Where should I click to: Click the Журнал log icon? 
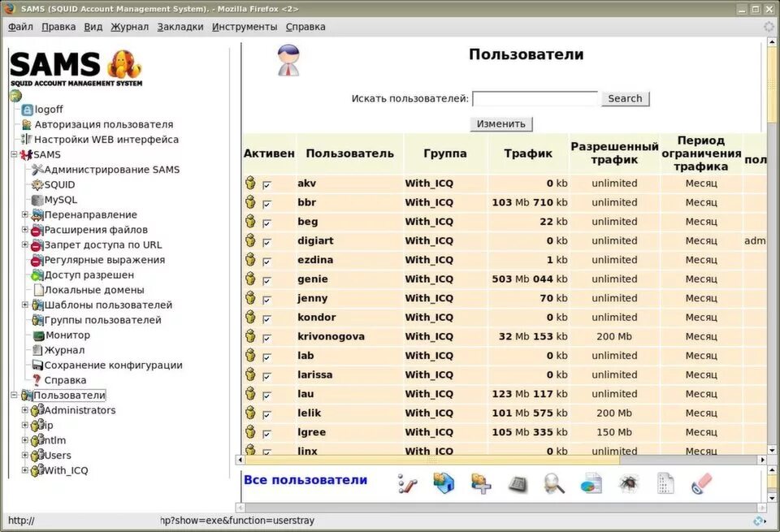coord(37,350)
